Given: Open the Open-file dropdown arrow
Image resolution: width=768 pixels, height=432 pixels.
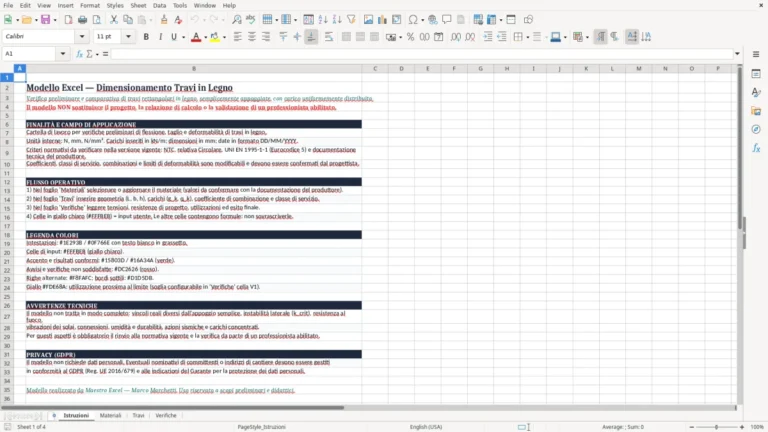Looking at the screenshot, I should tap(36, 20).
